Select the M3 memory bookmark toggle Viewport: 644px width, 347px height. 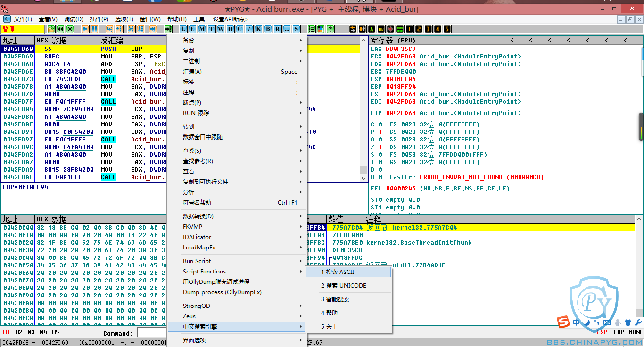(31, 332)
